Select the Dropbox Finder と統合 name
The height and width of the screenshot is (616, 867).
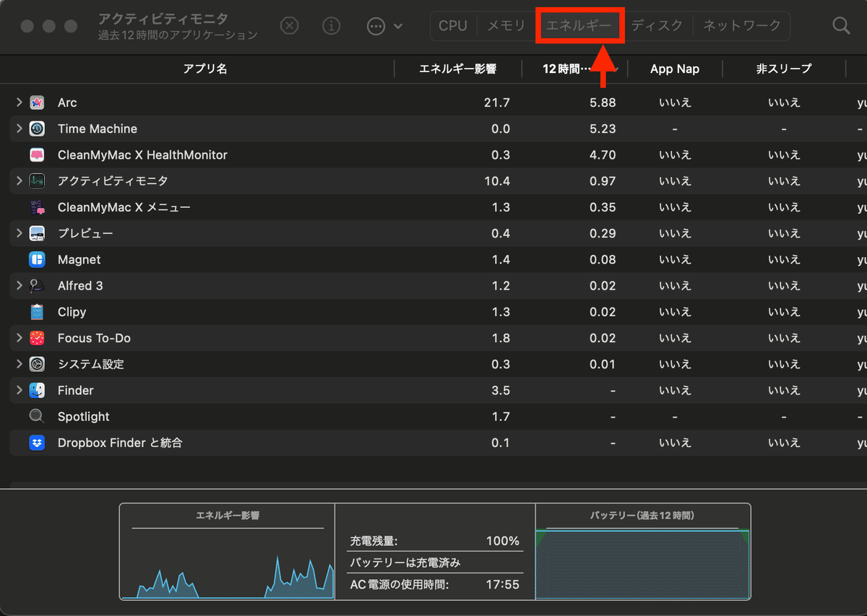[120, 443]
